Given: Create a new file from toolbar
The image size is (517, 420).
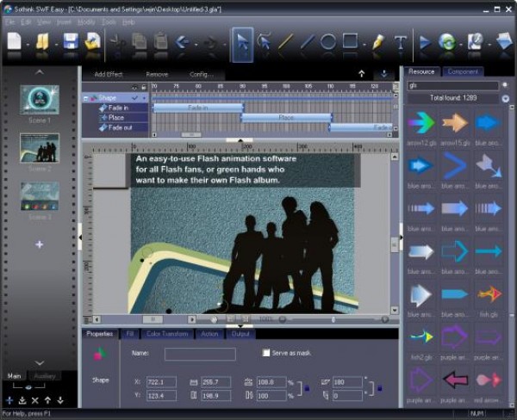Looking at the screenshot, I should tap(15, 41).
